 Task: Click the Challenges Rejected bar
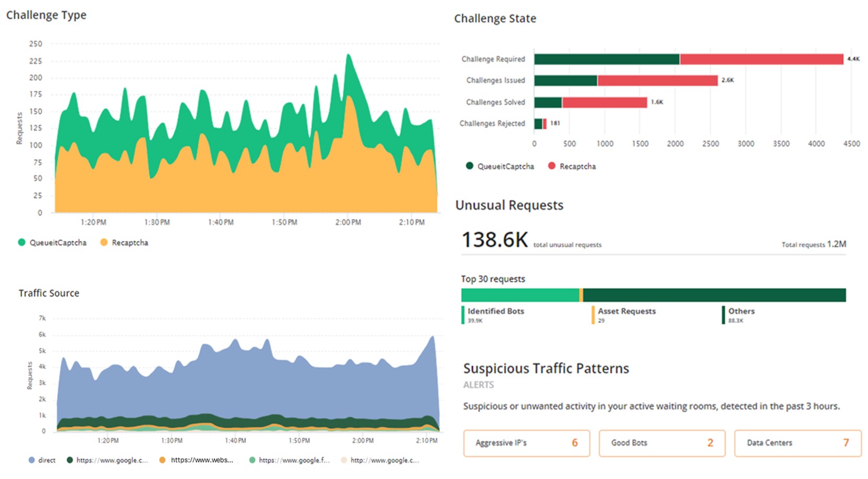pos(540,124)
